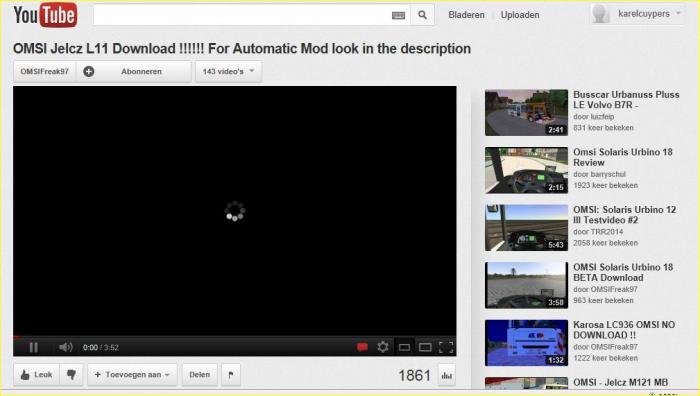Viewport: 700px width, 396px height.
Task: Open the video settings gear
Action: [x=383, y=347]
